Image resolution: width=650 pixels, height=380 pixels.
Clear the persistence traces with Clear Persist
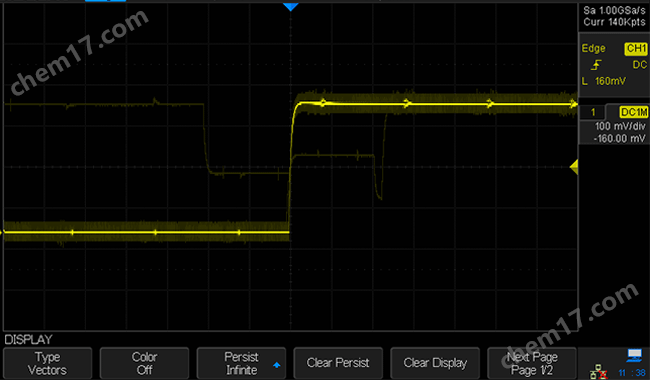[x=338, y=363]
